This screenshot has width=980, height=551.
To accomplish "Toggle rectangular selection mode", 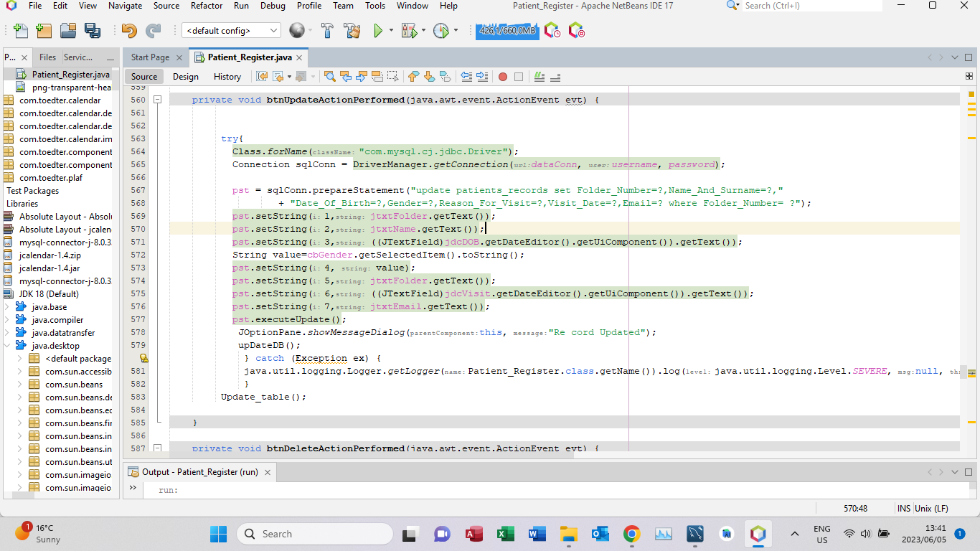I will (x=393, y=77).
